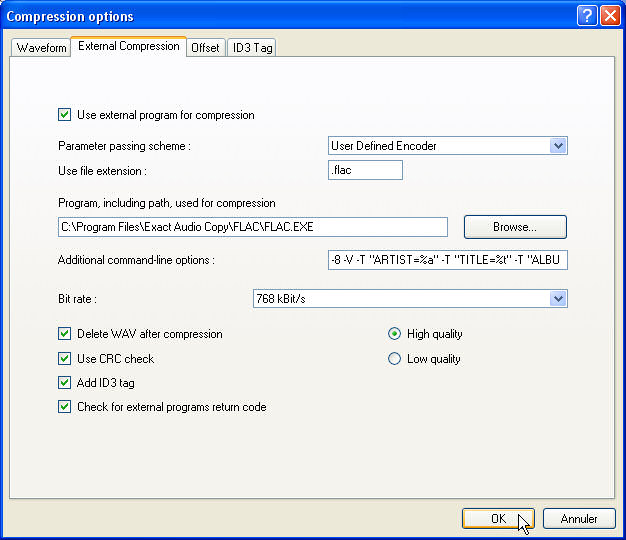Confirm settings with the OK button
Viewport: 626px width, 540px height.
498,519
